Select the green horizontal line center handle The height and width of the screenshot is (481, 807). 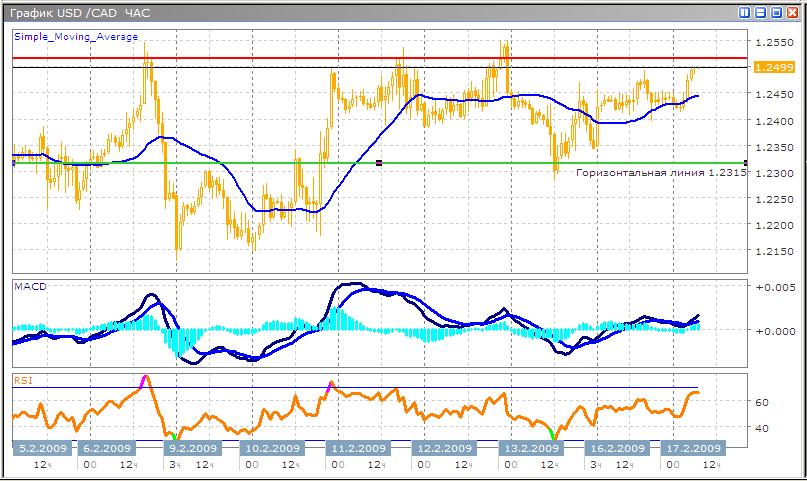(x=378, y=162)
